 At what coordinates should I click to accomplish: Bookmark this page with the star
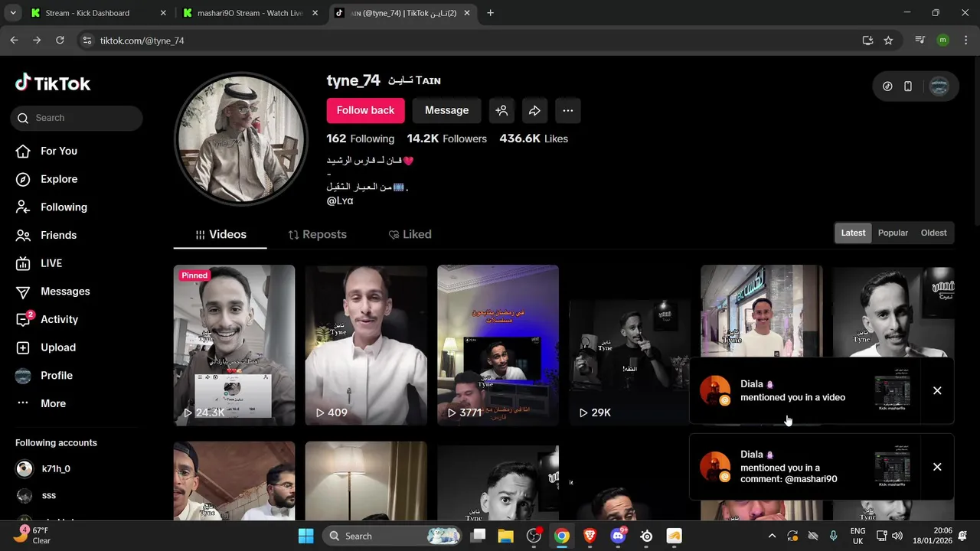point(888,41)
